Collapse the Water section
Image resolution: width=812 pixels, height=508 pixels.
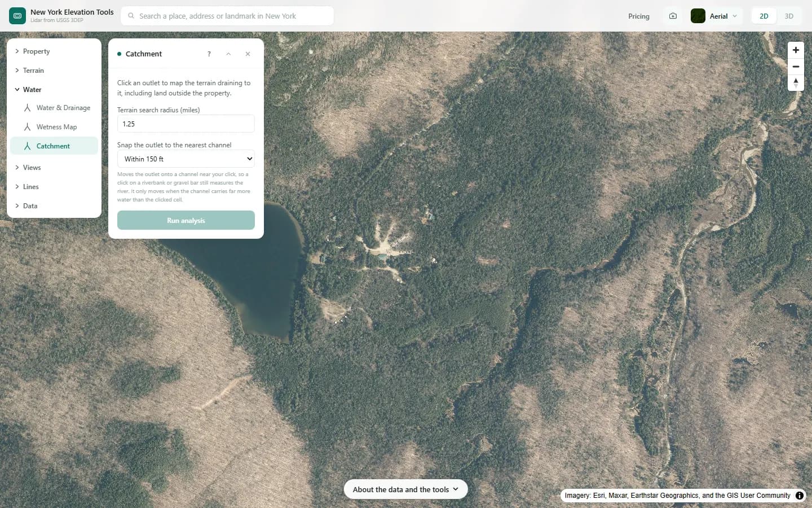click(54, 90)
